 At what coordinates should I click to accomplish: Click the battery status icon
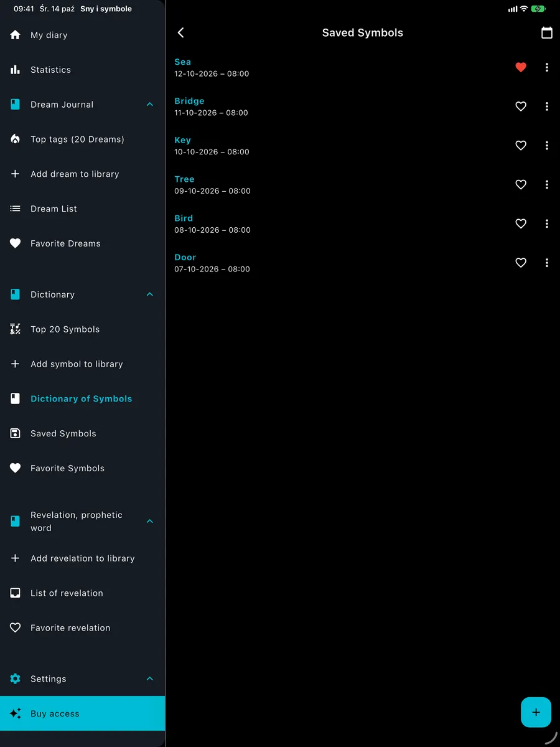coord(538,9)
